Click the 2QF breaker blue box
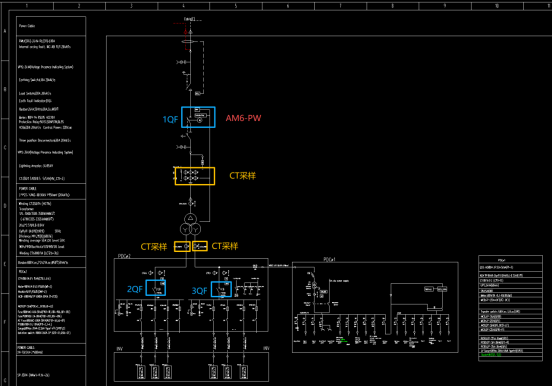 pos(156,288)
